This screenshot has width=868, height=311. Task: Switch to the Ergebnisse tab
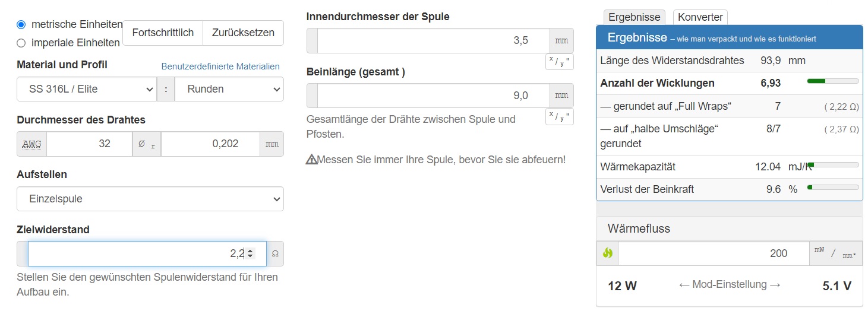coord(635,17)
